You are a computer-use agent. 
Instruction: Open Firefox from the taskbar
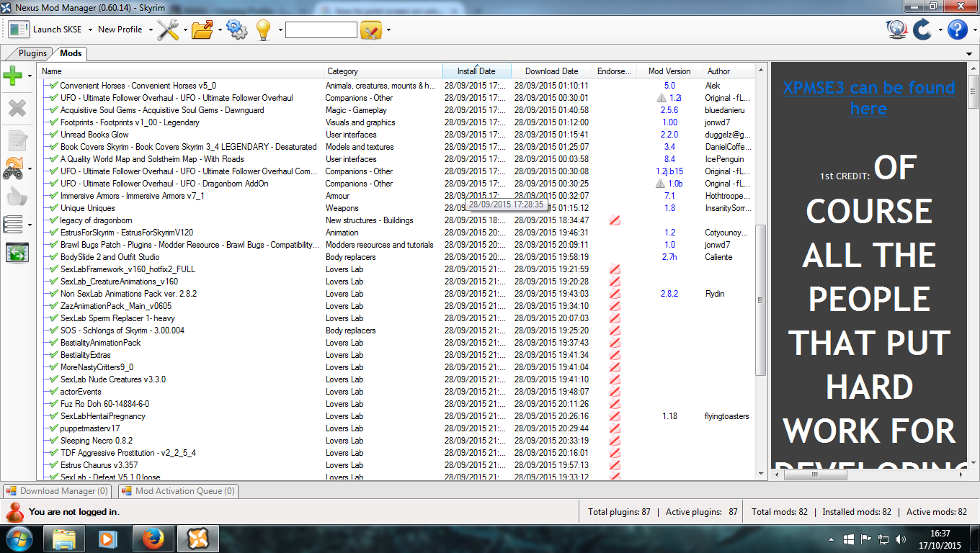point(153,539)
